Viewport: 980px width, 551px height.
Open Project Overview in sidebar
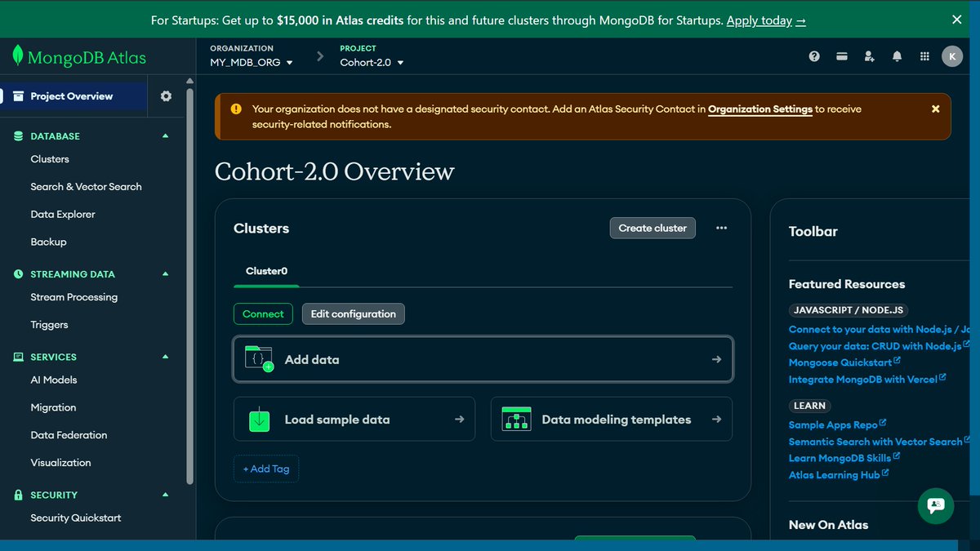coord(72,96)
